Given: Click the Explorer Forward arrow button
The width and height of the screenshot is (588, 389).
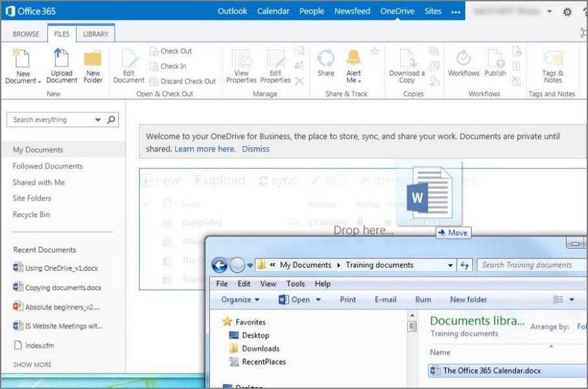Looking at the screenshot, I should click(237, 266).
